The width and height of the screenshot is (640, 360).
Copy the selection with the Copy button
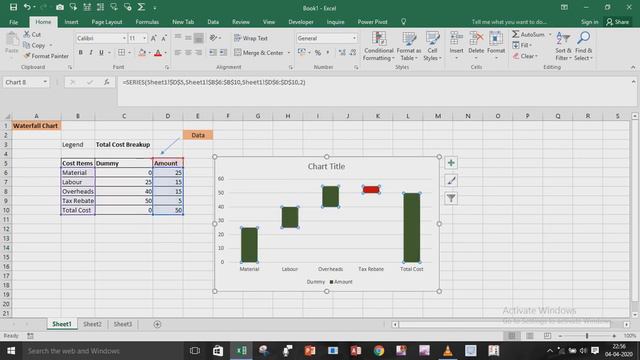click(x=34, y=45)
